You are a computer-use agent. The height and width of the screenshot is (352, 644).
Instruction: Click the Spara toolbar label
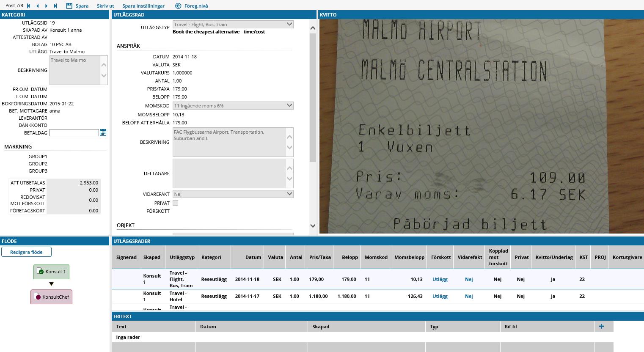82,6
